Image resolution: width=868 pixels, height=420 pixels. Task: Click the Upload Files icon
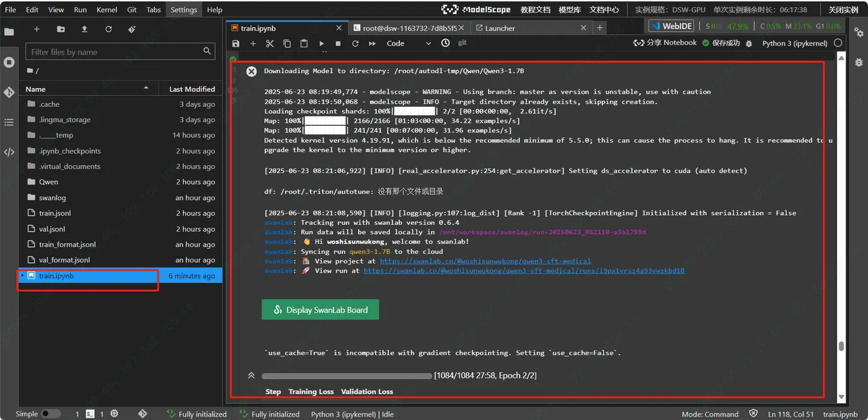click(x=84, y=29)
